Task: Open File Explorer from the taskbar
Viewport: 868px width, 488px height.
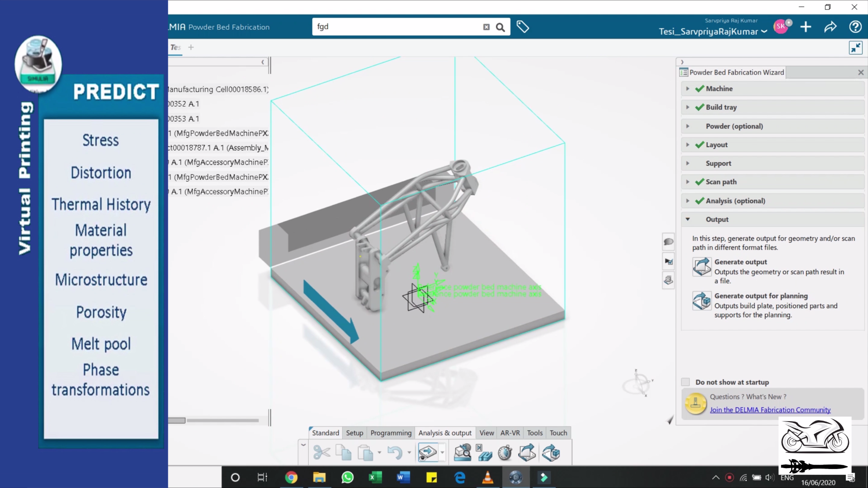Action: tap(319, 477)
